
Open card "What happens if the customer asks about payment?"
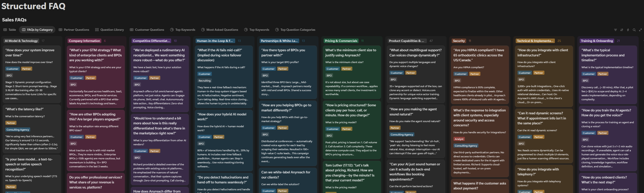tap(480, 186)
